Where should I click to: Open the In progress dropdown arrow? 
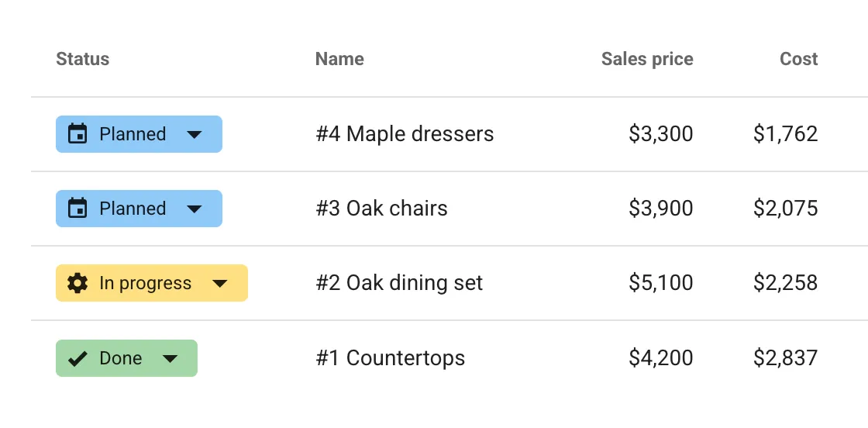click(x=220, y=283)
